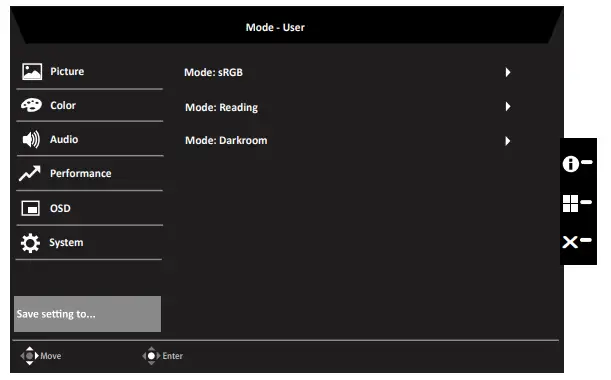Viewport: 611px width, 380px height.
Task: Click the Color palette icon
Action: (x=31, y=105)
